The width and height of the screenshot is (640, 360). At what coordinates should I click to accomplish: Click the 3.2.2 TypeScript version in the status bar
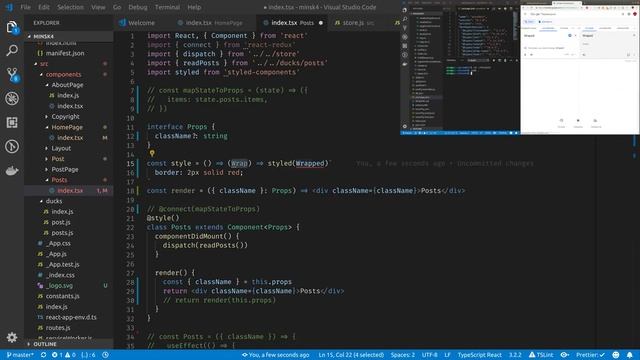coord(515,355)
